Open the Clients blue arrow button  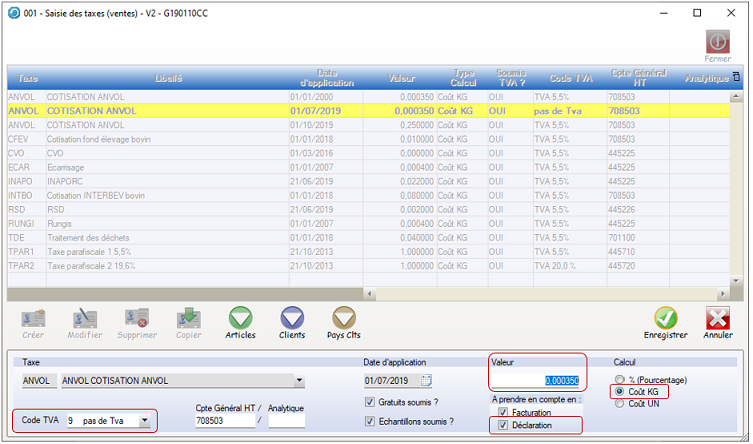[x=292, y=319]
